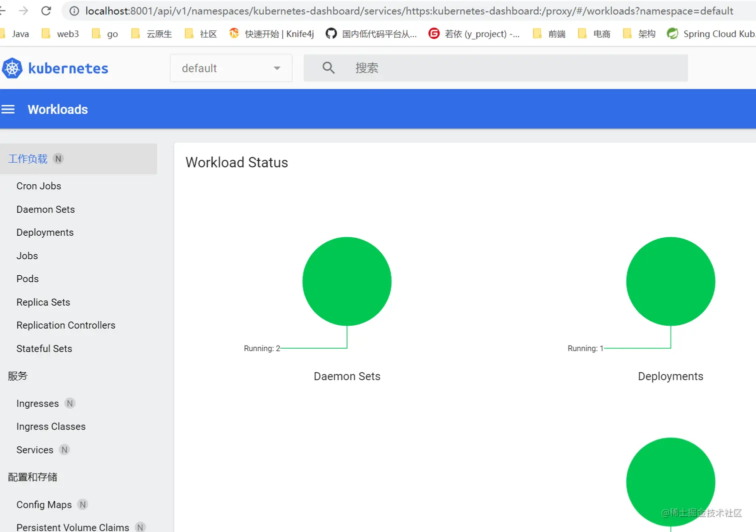Open Daemon Sets in the sidebar

click(45, 209)
